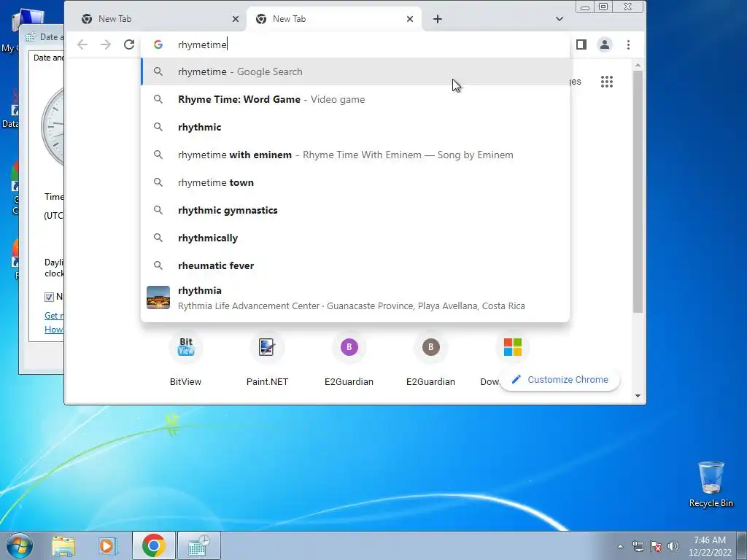This screenshot has width=747, height=560.
Task: Open the purple E2Guardian shortcut
Action: (x=349, y=347)
